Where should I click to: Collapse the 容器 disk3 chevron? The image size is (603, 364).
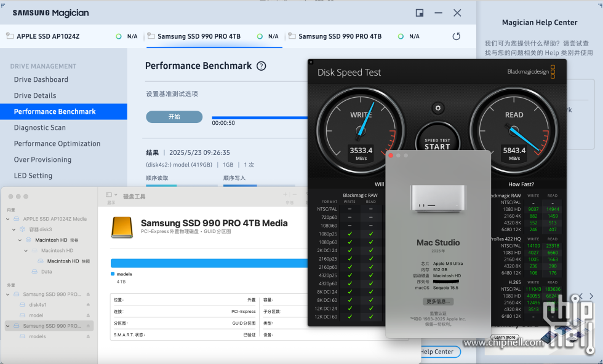pos(14,229)
